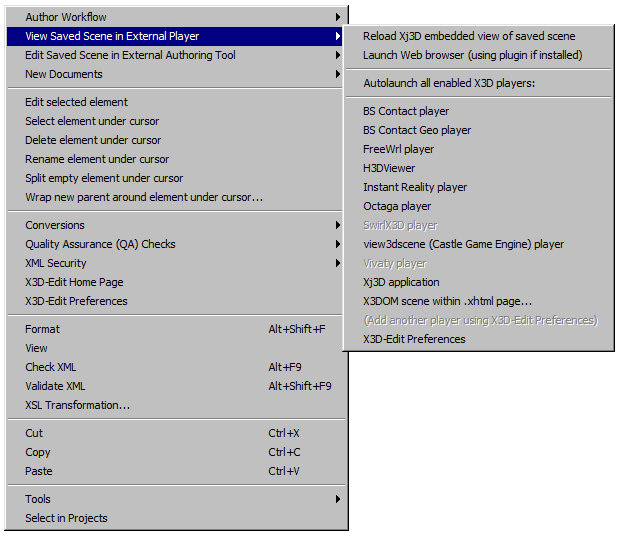
Task: Choose view3dscene (Castle Game Engine) player
Action: tap(463, 244)
